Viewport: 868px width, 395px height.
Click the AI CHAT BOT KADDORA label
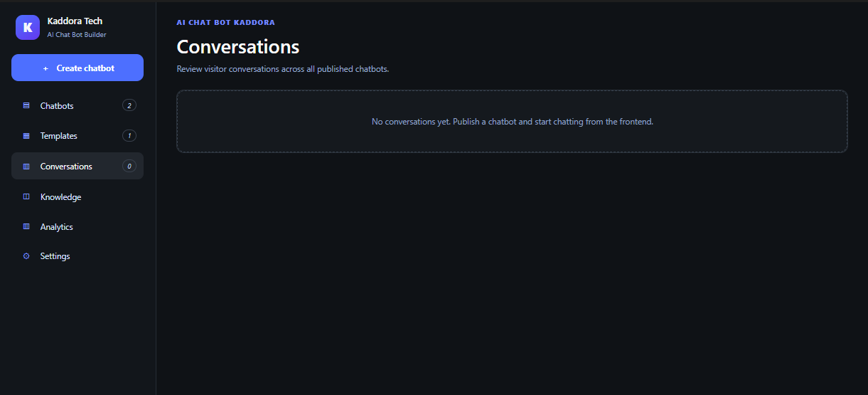[x=225, y=23]
